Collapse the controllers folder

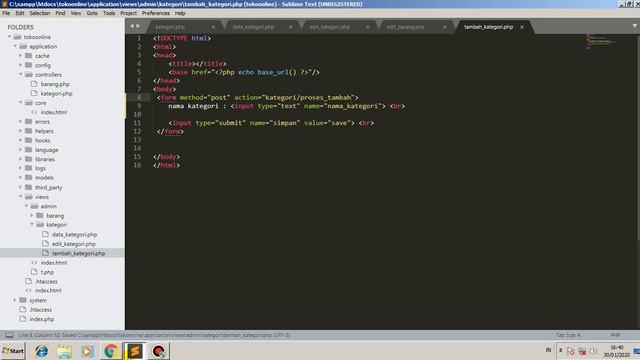[x=21, y=74]
